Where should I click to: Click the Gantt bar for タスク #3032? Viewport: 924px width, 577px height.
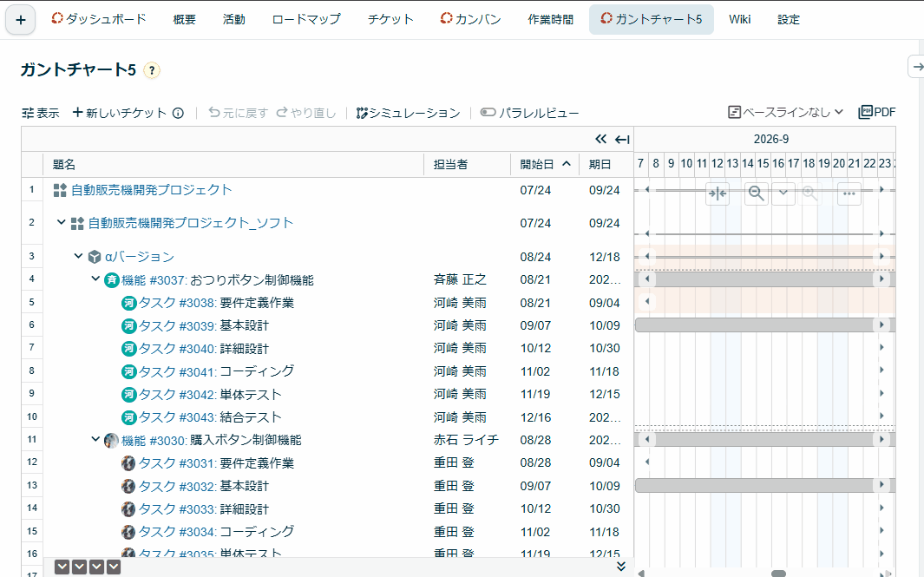tap(765, 485)
